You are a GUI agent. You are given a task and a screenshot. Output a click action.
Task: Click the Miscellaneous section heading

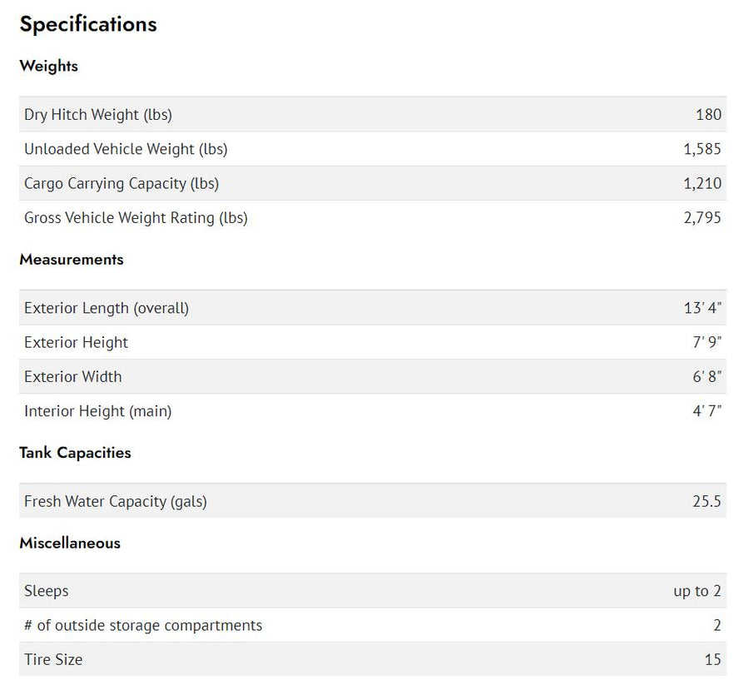pyautogui.click(x=70, y=544)
